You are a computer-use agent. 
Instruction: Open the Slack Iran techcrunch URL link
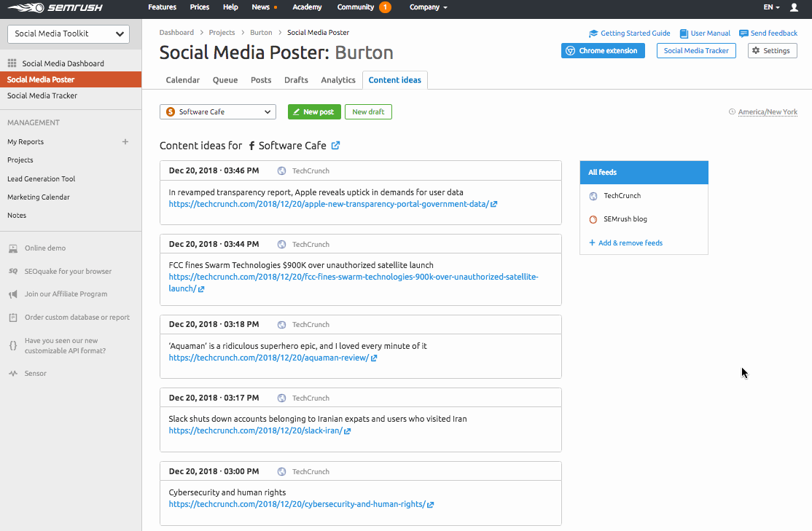pos(255,430)
